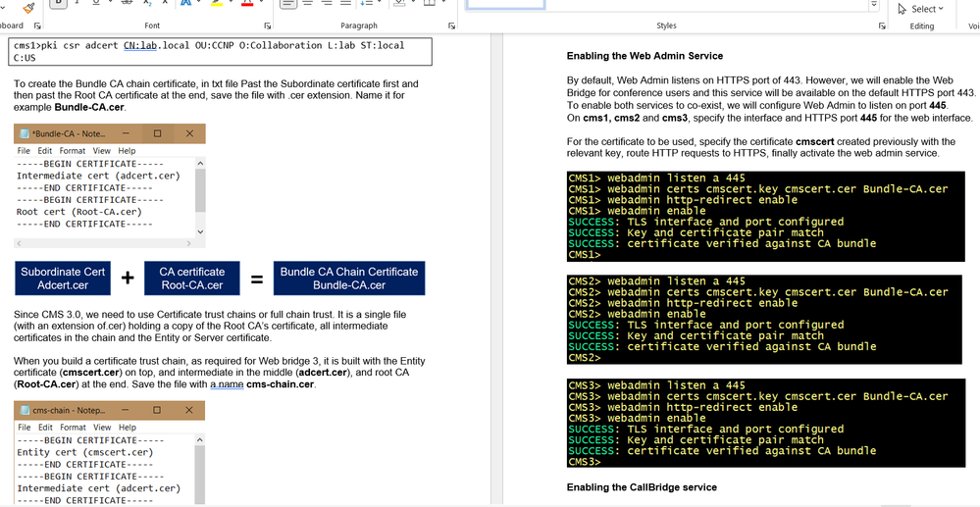Click the 'Enabling the Web Admin Service' heading
This screenshot has width=980, height=507.
click(x=645, y=56)
